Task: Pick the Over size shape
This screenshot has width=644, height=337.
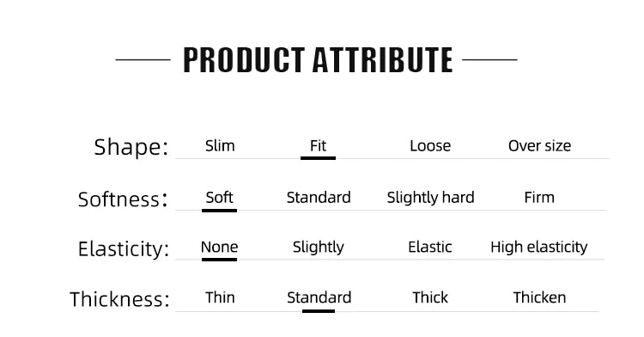Action: coord(539,146)
